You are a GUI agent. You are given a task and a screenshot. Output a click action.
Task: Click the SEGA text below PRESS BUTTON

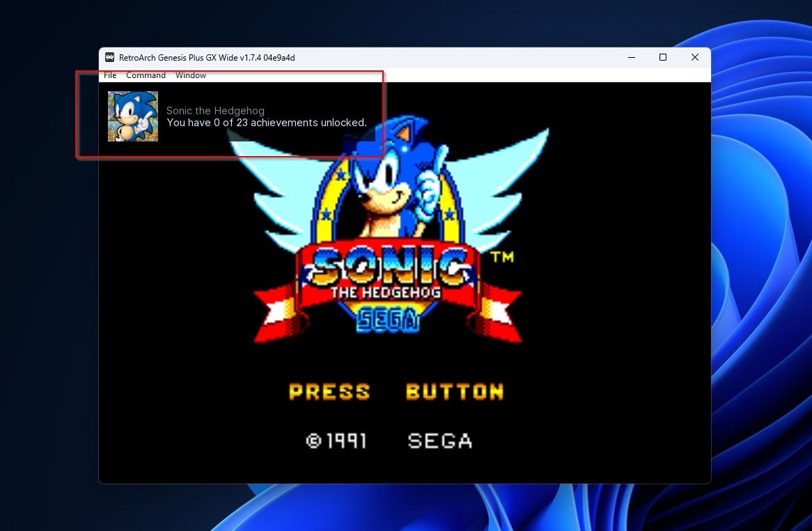439,440
